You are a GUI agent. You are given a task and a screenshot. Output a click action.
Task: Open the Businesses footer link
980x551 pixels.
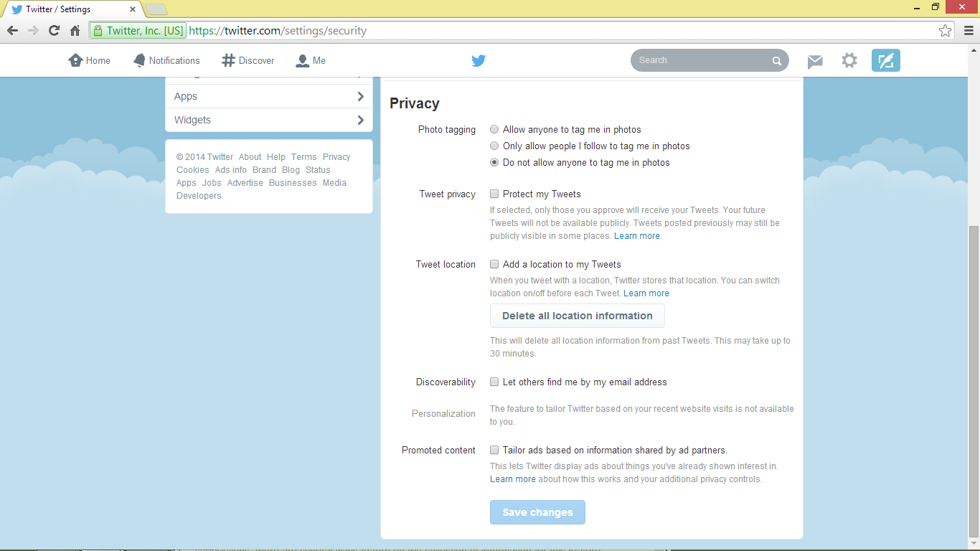pos(293,183)
